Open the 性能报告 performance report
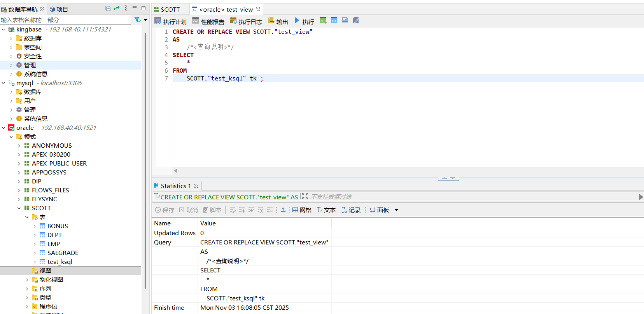 pyautogui.click(x=208, y=21)
